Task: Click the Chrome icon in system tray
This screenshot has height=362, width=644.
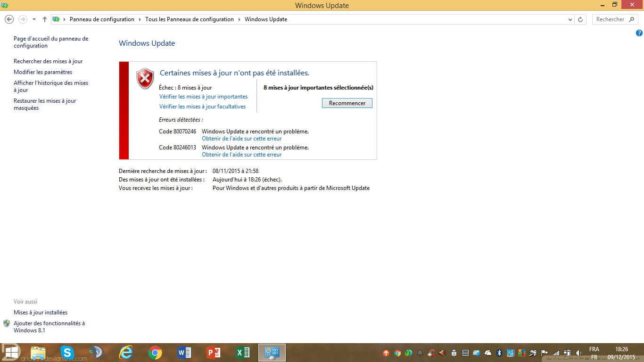Action: tap(397, 353)
